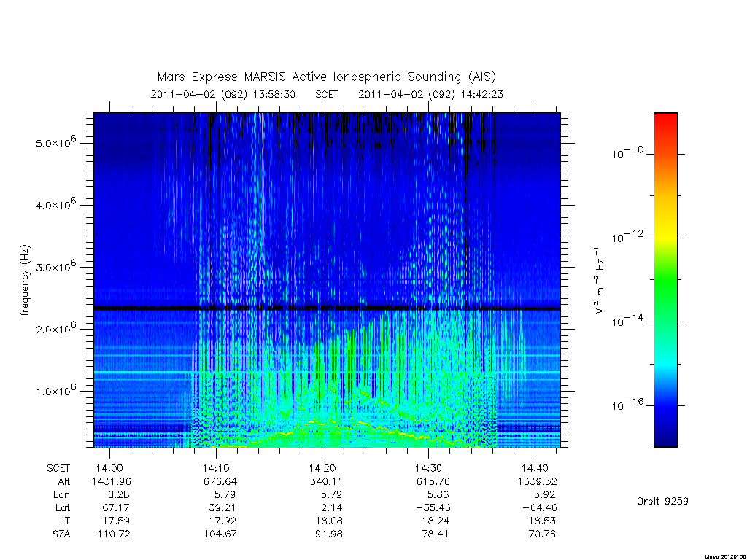Click longitude value '3.92'
The width and height of the screenshot is (747, 560).
click(544, 495)
